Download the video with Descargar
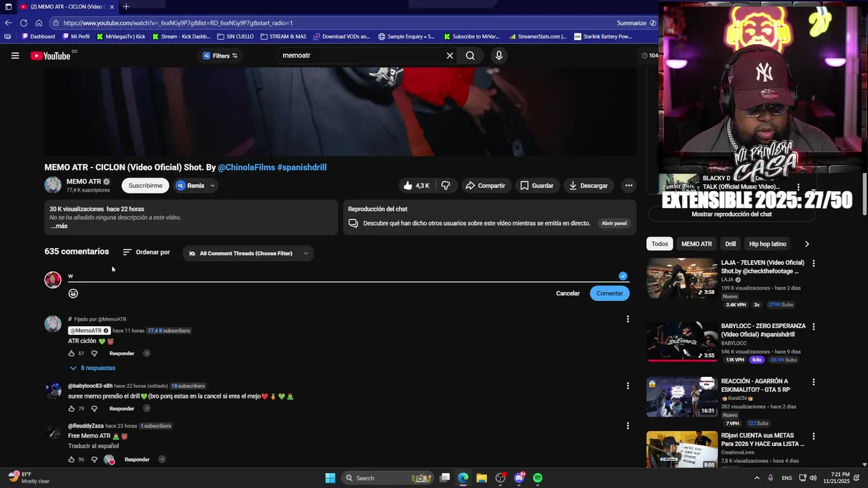 [x=588, y=186]
